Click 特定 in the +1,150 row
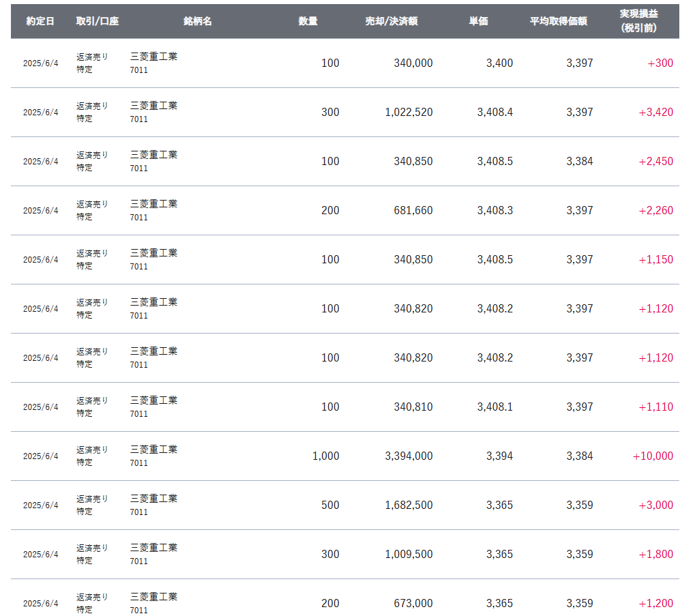 tap(85, 266)
